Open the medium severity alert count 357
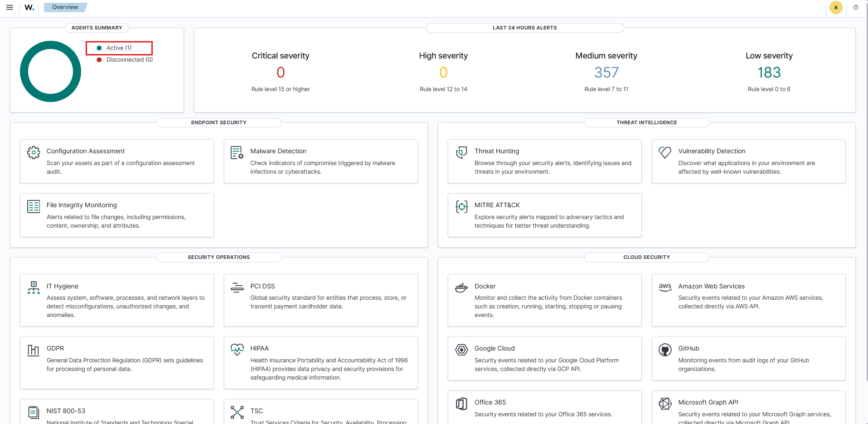 tap(606, 73)
